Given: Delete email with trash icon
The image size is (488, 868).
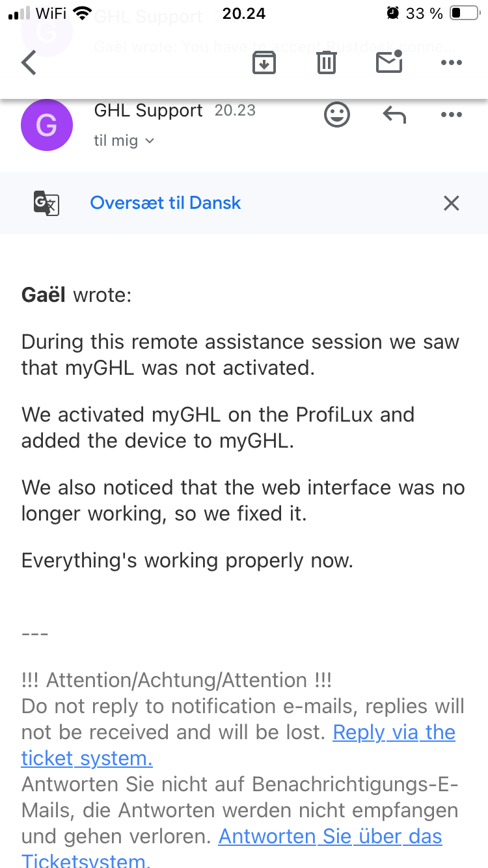Looking at the screenshot, I should (326, 62).
